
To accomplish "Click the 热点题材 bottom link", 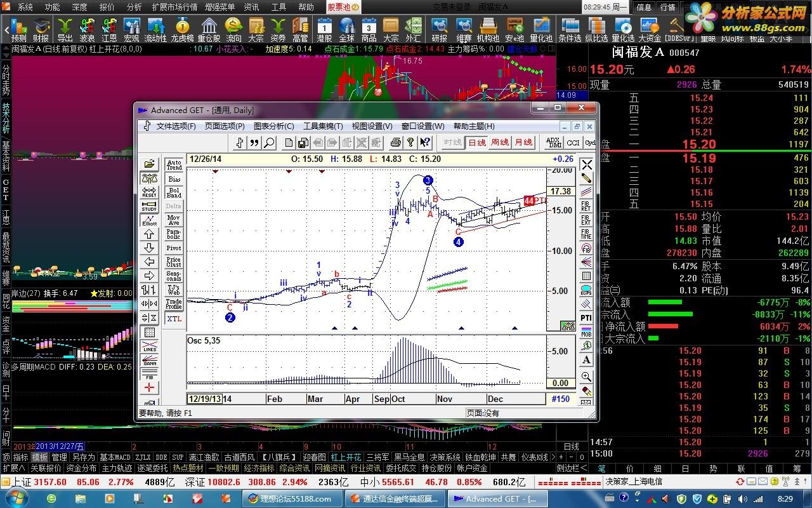I will click(x=188, y=468).
